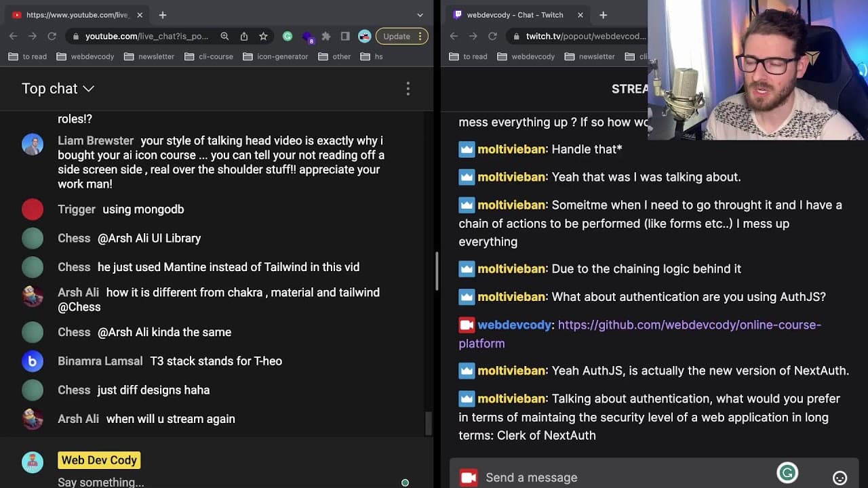Click the Grammarly extension icon in the left browser toolbar
The width and height of the screenshot is (868, 488).
[288, 37]
